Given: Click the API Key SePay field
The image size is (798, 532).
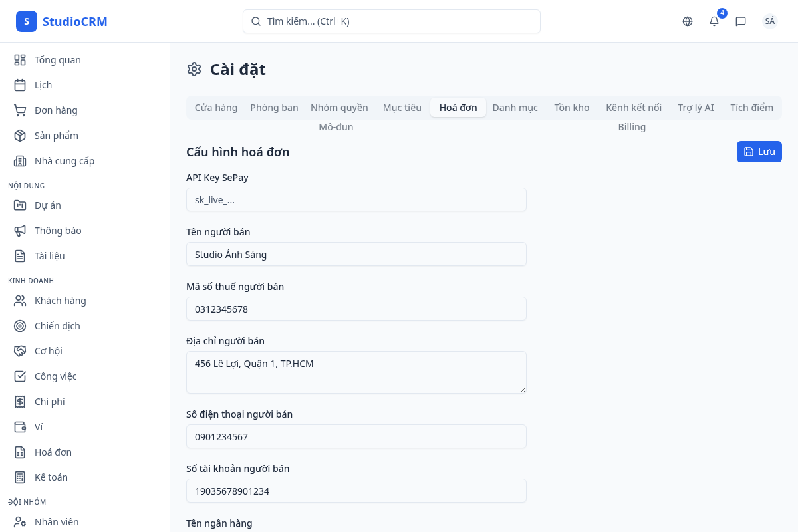Looking at the screenshot, I should [x=356, y=199].
